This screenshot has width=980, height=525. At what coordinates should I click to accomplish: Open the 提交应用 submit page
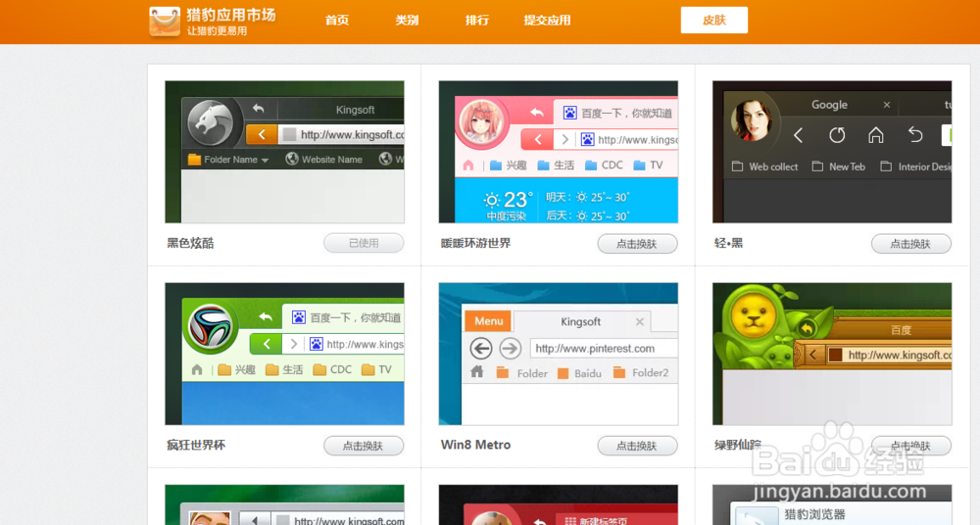tap(547, 20)
